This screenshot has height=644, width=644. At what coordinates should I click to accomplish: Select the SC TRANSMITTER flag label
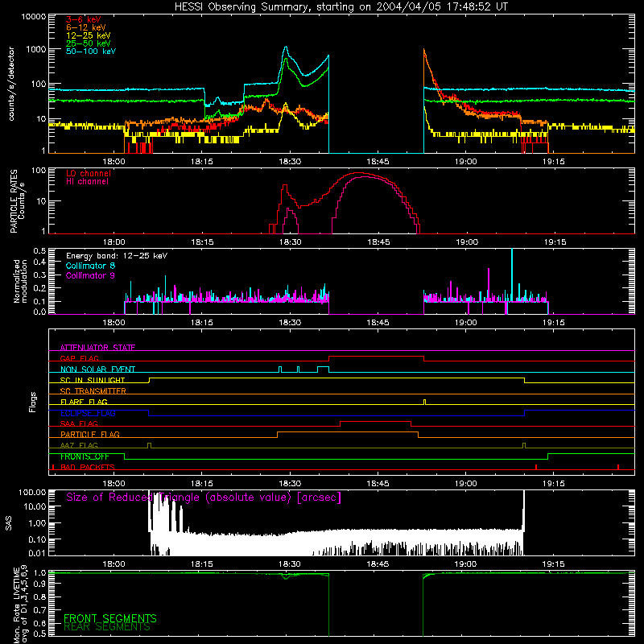[x=93, y=391]
